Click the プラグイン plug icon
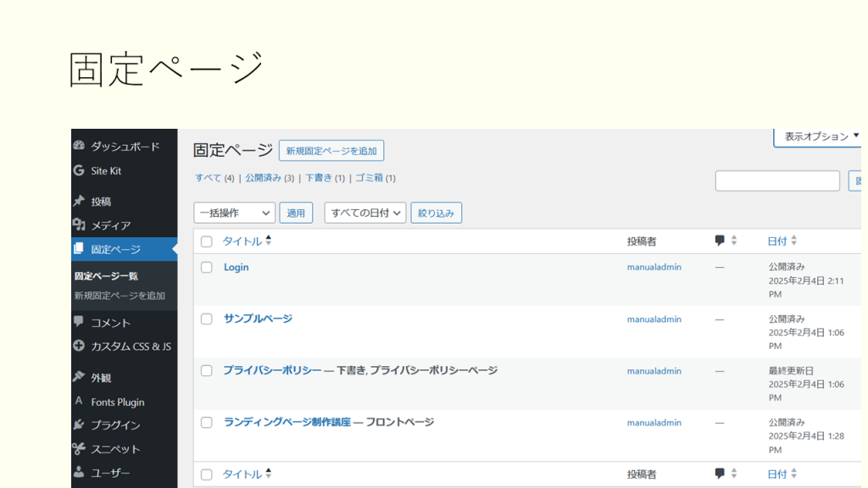The height and width of the screenshot is (488, 868). (x=79, y=425)
